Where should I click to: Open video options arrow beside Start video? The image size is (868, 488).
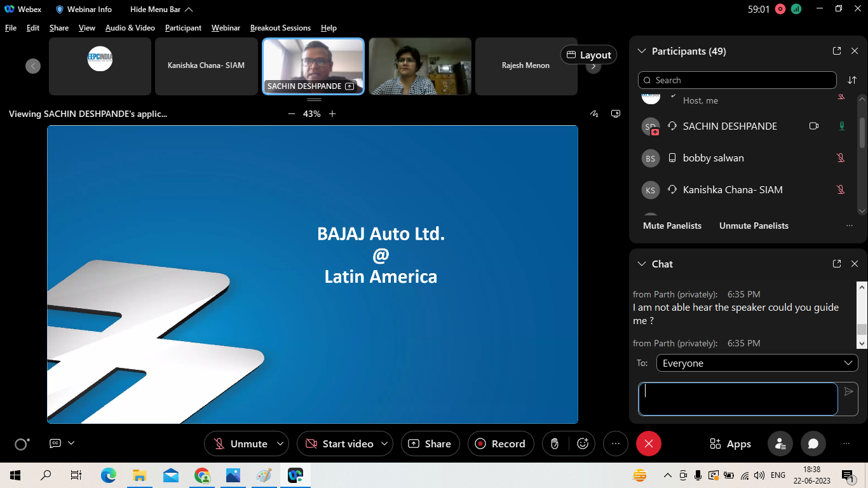pos(384,444)
